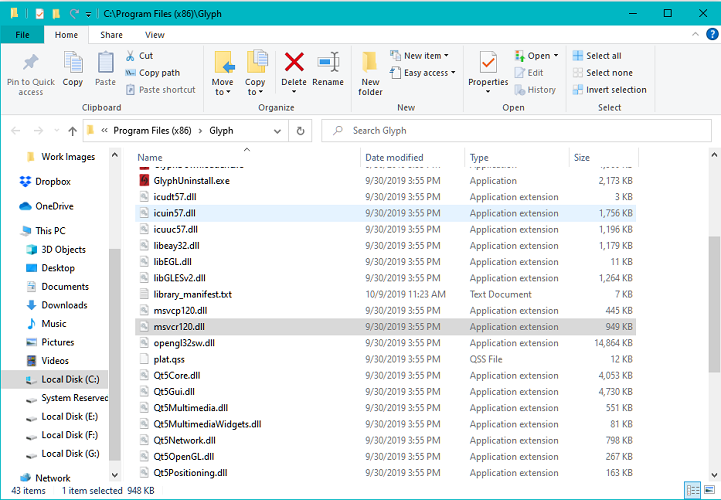Open the Open button dropdown arrow
The image size is (721, 500).
tap(556, 56)
